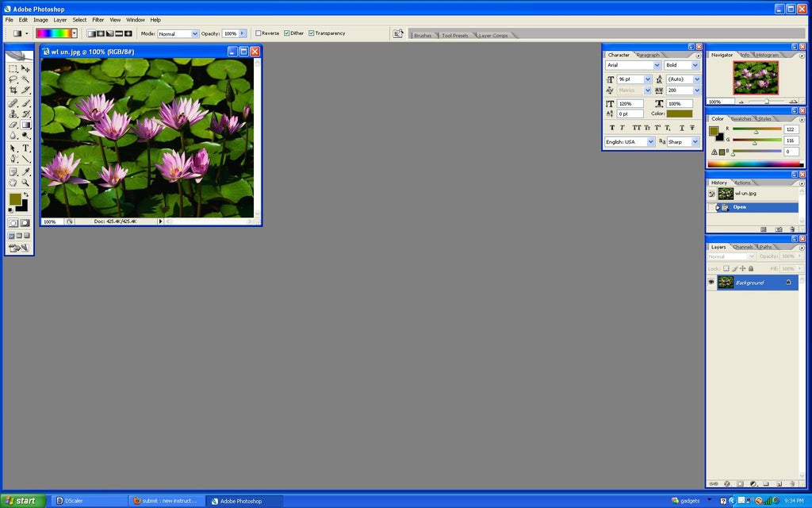The width and height of the screenshot is (812, 508).
Task: Swap foreground and background colors
Action: (26, 194)
